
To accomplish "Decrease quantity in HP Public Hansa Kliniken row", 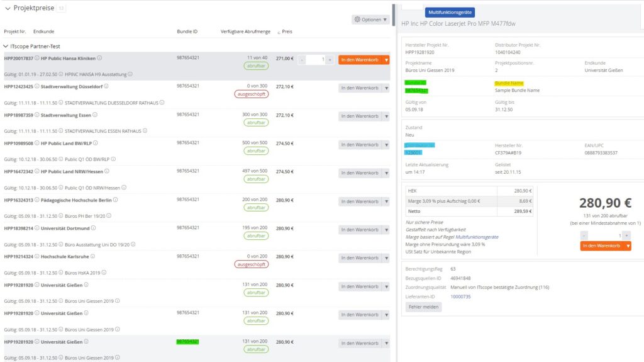I will point(302,60).
